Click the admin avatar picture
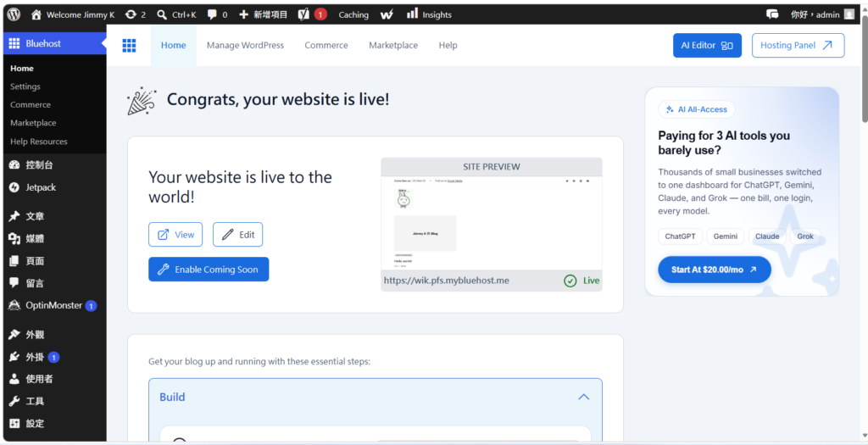This screenshot has height=445, width=868. (x=849, y=14)
